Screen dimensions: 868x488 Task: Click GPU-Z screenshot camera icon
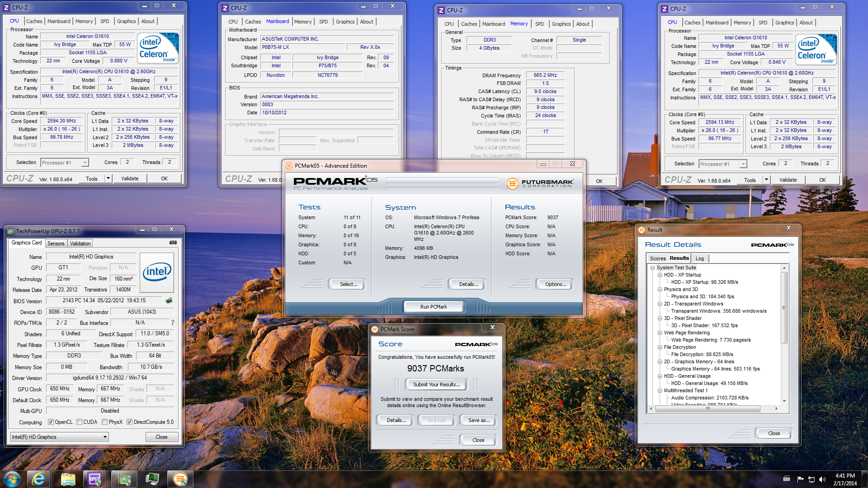(x=173, y=243)
